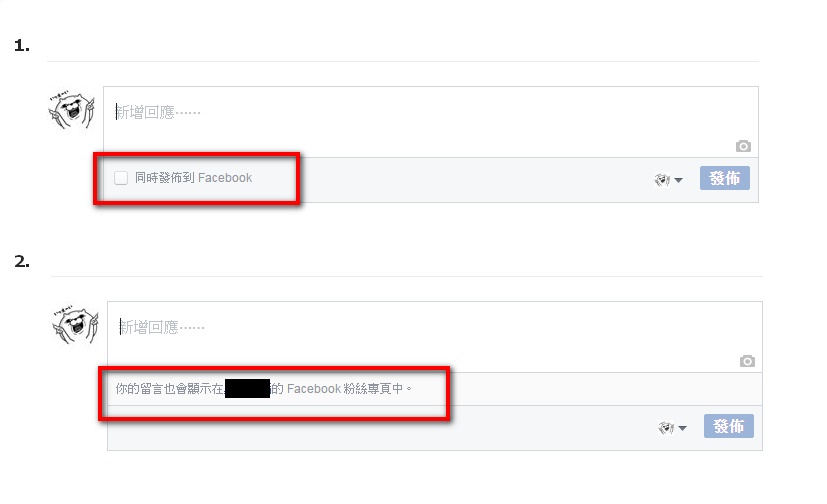
Task: Click the 你的留言也會顯示在 notice text
Action: click(x=170, y=389)
